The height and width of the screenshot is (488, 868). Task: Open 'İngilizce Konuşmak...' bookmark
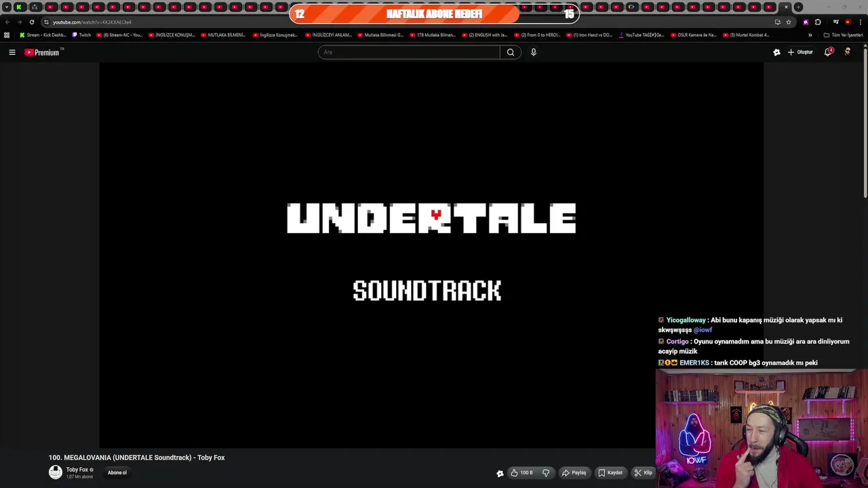point(275,35)
